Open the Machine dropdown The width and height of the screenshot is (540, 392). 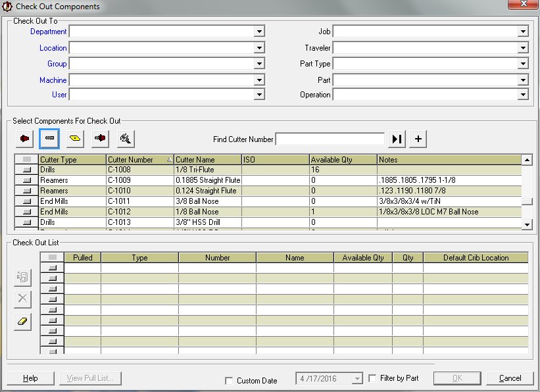click(259, 80)
